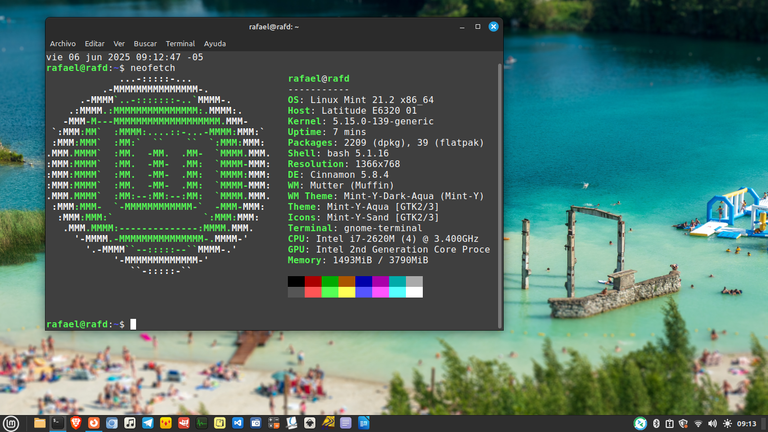Open the Buscar menu

[x=145, y=44]
